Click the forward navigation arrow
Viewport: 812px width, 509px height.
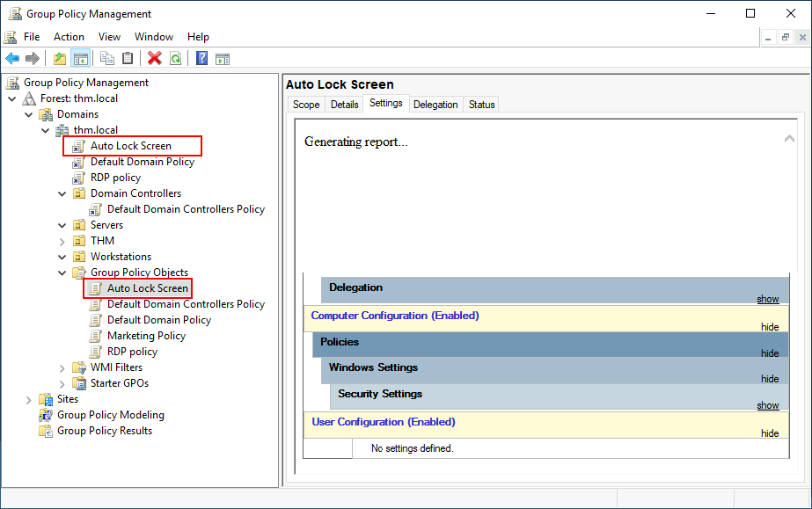point(33,58)
